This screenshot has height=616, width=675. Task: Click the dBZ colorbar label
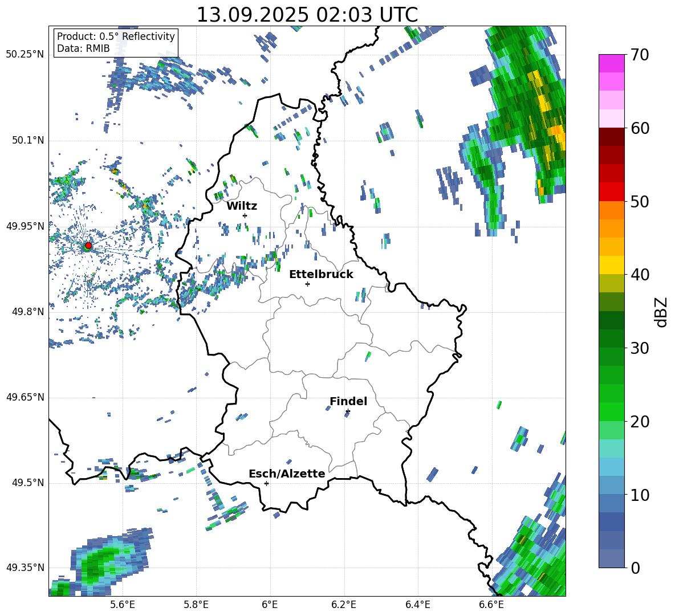click(x=662, y=312)
